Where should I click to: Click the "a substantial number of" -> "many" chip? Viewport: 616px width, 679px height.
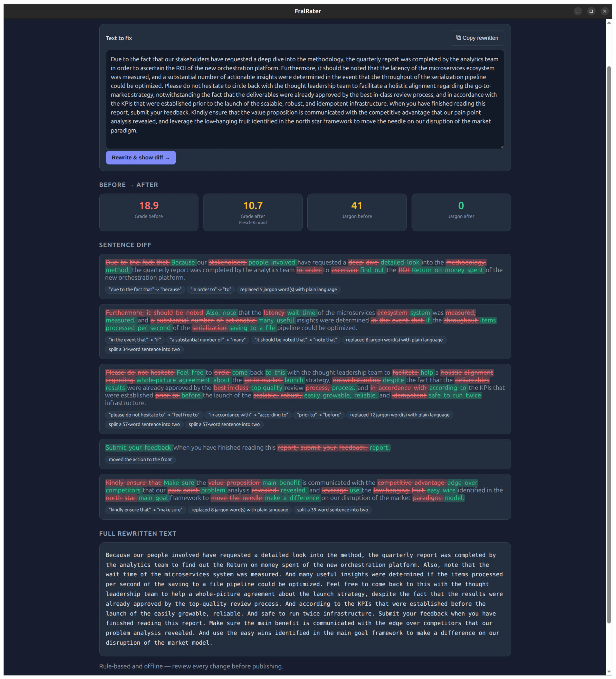[208, 340]
